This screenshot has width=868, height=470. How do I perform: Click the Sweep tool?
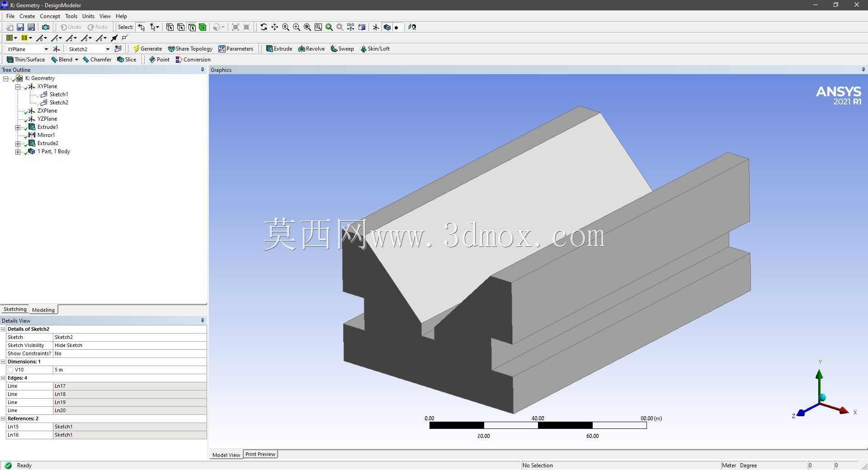(x=342, y=49)
